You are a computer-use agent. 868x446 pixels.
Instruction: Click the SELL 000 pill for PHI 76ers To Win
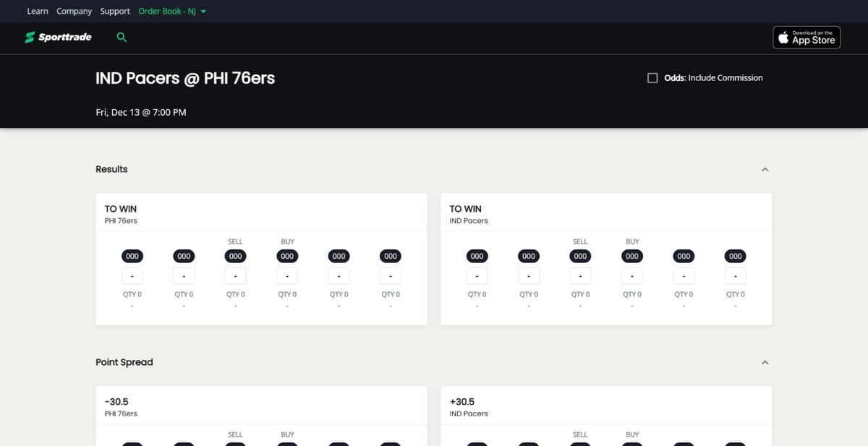coord(235,256)
